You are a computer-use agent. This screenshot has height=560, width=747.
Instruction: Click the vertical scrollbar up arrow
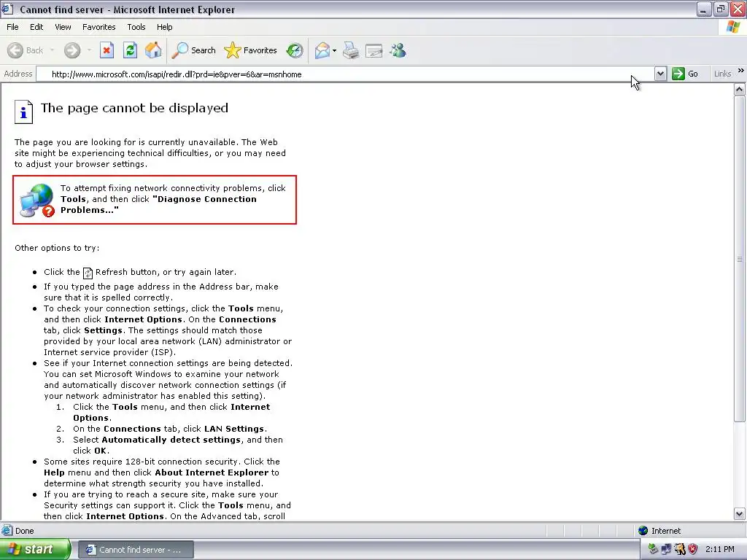click(x=740, y=89)
